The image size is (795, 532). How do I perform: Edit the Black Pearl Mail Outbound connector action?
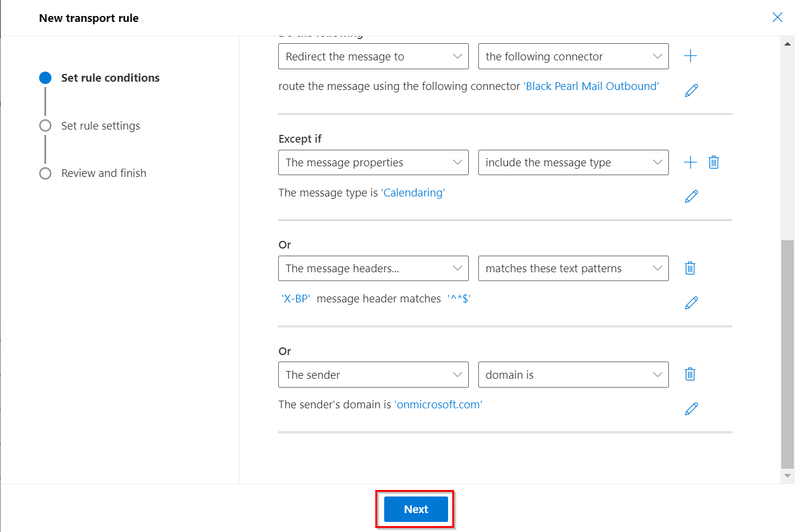click(x=691, y=91)
